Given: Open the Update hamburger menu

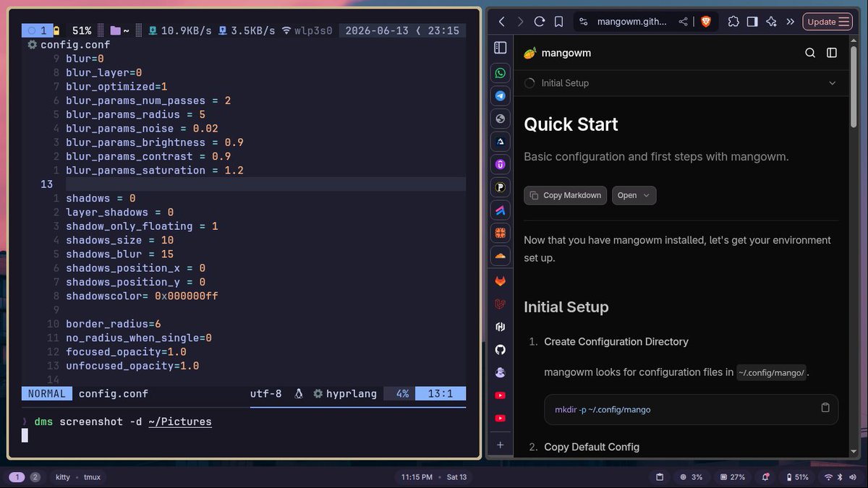Looking at the screenshot, I should (x=827, y=22).
